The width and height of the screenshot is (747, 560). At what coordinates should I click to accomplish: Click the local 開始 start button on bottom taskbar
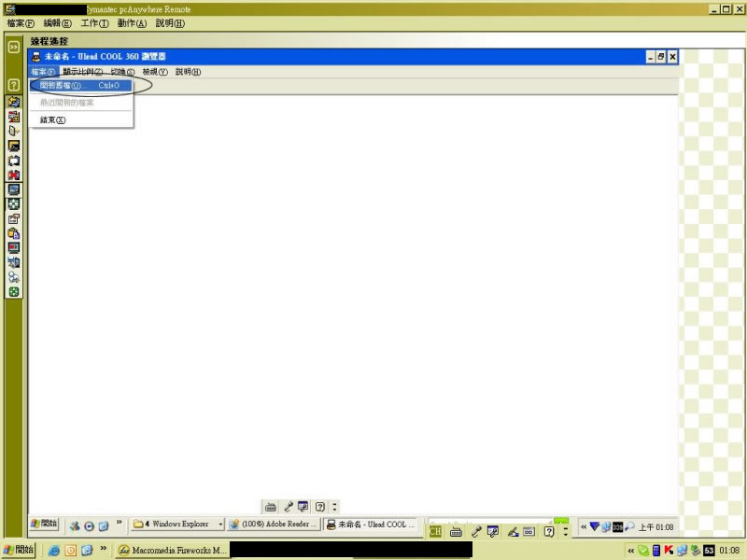coord(19,550)
